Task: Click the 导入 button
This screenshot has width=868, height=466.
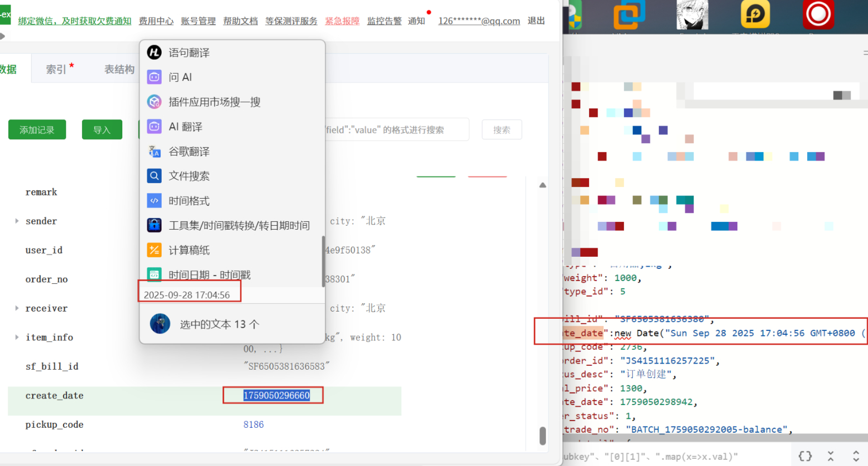Action: click(x=102, y=130)
